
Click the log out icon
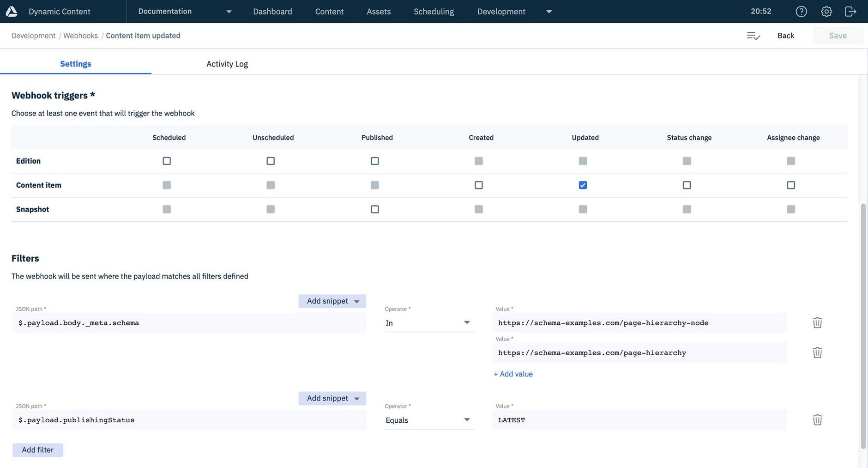click(x=850, y=12)
